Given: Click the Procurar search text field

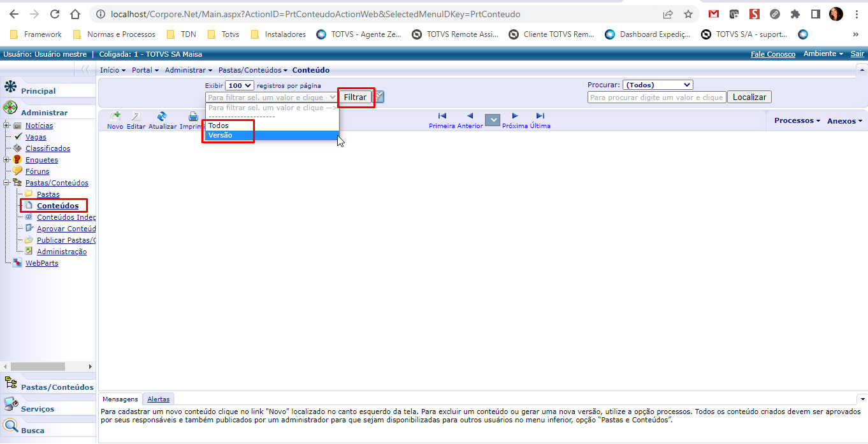Looking at the screenshot, I should click(657, 97).
